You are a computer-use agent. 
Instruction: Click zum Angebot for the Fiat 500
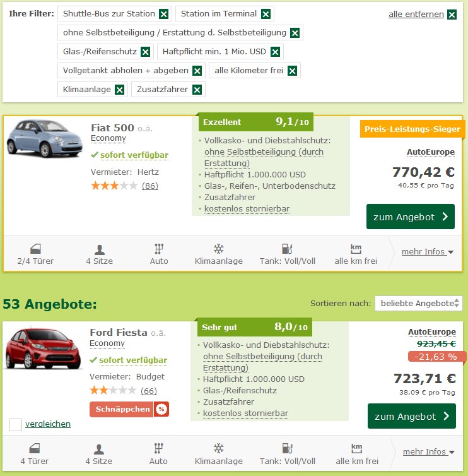click(x=410, y=217)
